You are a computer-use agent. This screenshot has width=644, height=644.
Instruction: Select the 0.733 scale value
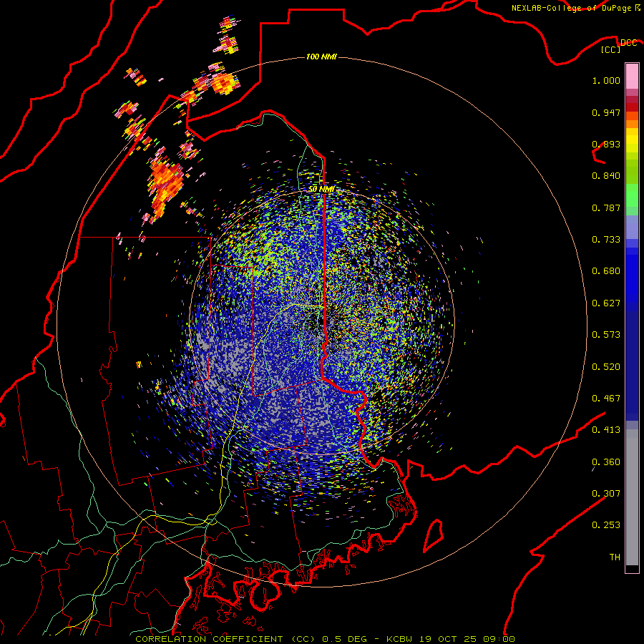coord(606,240)
